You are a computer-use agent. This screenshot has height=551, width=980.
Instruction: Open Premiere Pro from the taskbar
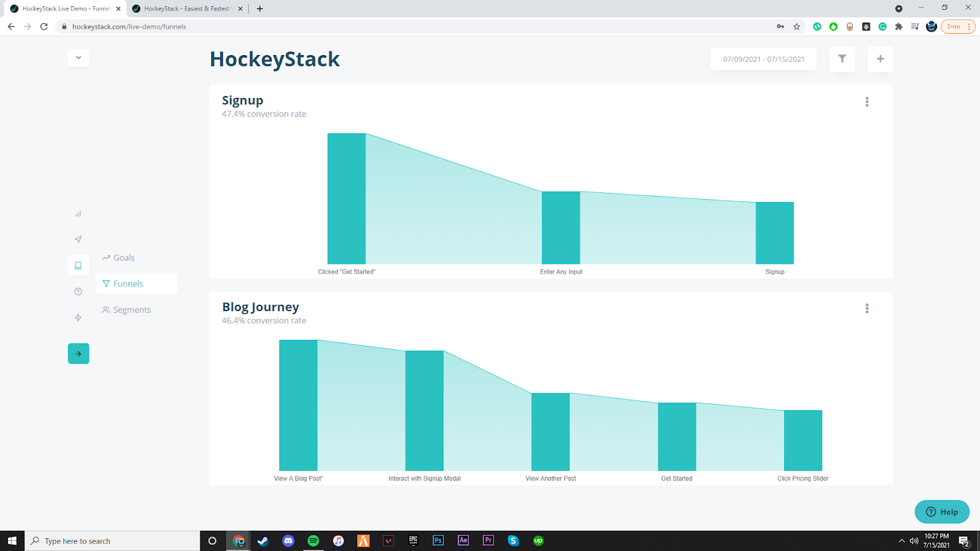[488, 541]
